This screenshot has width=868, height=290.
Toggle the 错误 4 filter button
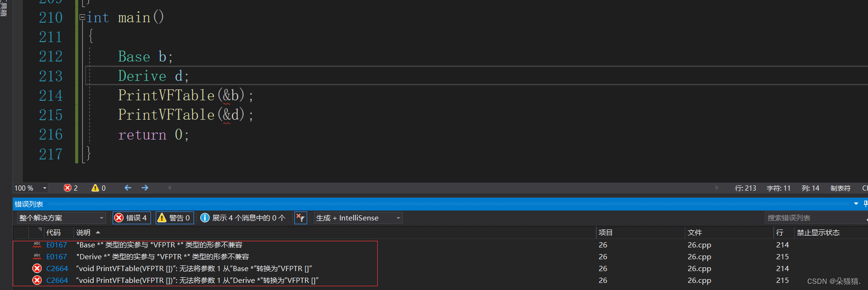point(132,218)
